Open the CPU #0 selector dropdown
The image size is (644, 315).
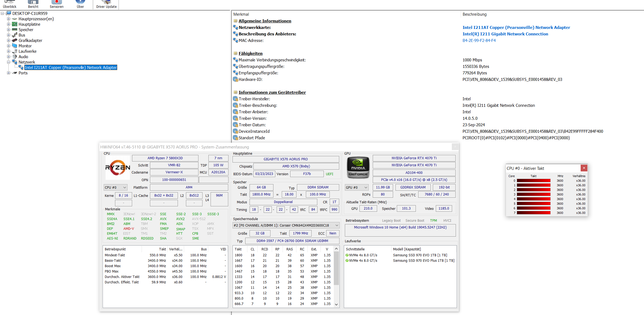[116, 187]
